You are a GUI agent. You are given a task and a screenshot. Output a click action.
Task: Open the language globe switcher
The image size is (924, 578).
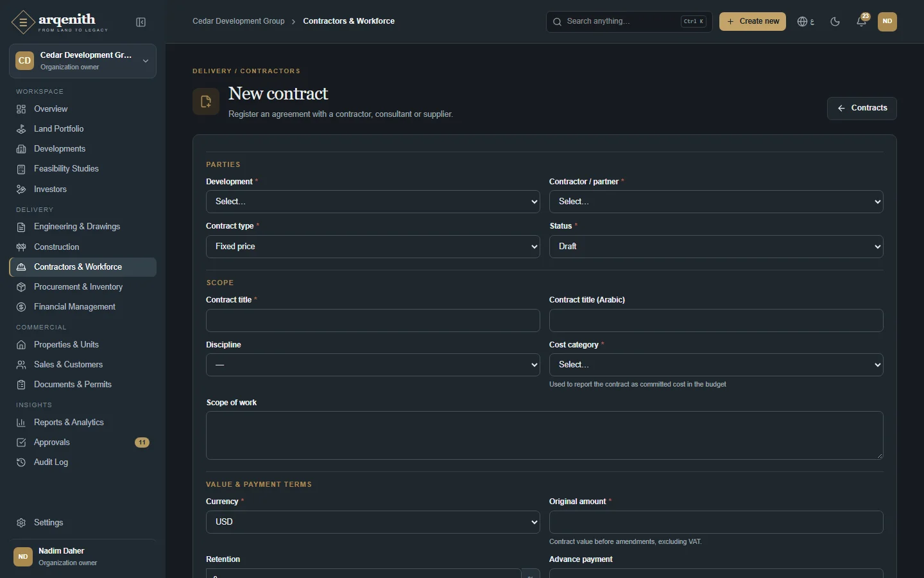[806, 22]
